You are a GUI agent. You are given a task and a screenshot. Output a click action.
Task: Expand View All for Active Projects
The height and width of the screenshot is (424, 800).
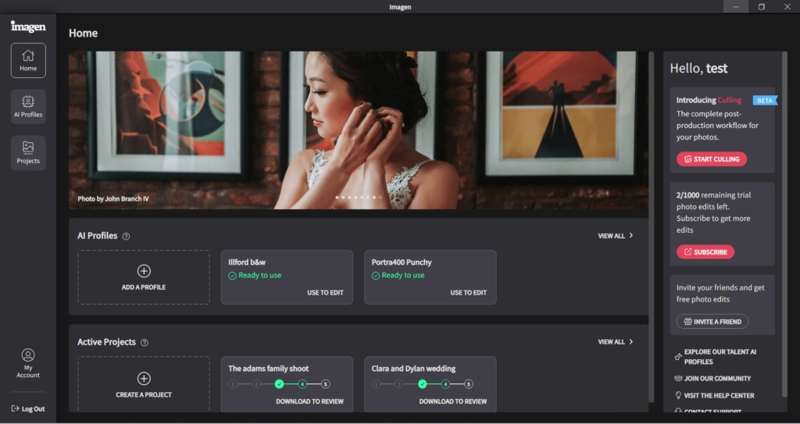tap(615, 342)
